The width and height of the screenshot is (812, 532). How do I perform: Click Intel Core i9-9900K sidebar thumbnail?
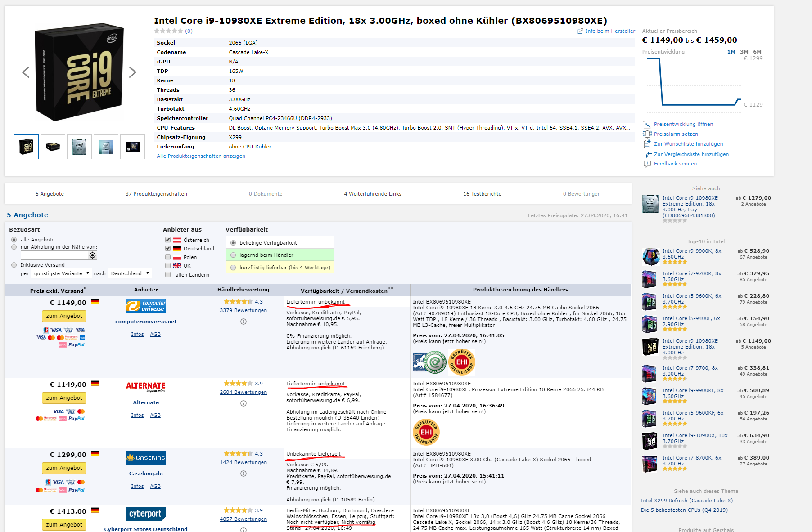[650, 257]
